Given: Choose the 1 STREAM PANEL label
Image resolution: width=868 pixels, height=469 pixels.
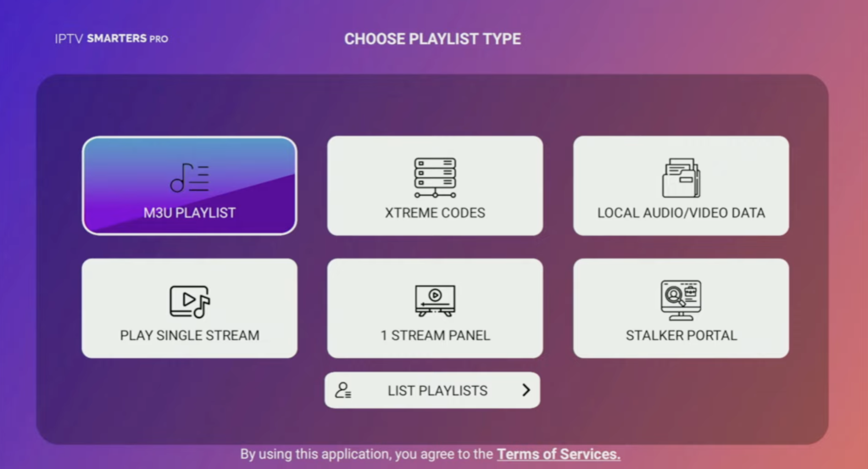Looking at the screenshot, I should tap(435, 335).
